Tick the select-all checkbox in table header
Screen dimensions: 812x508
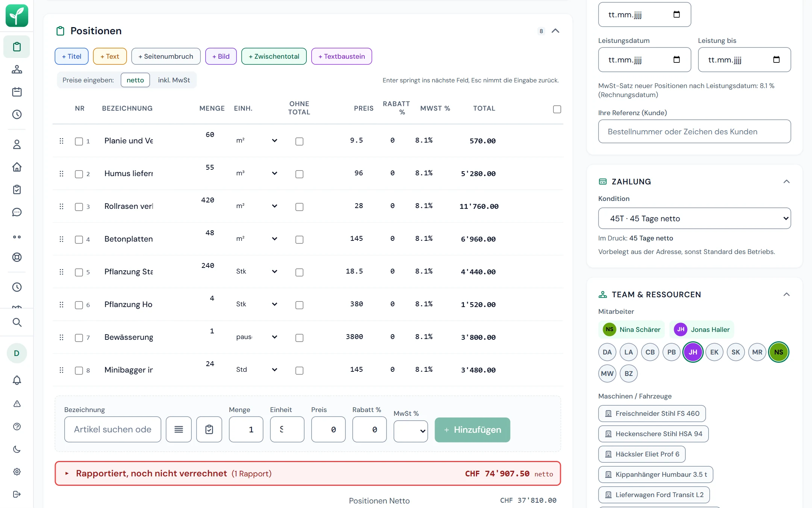(557, 109)
